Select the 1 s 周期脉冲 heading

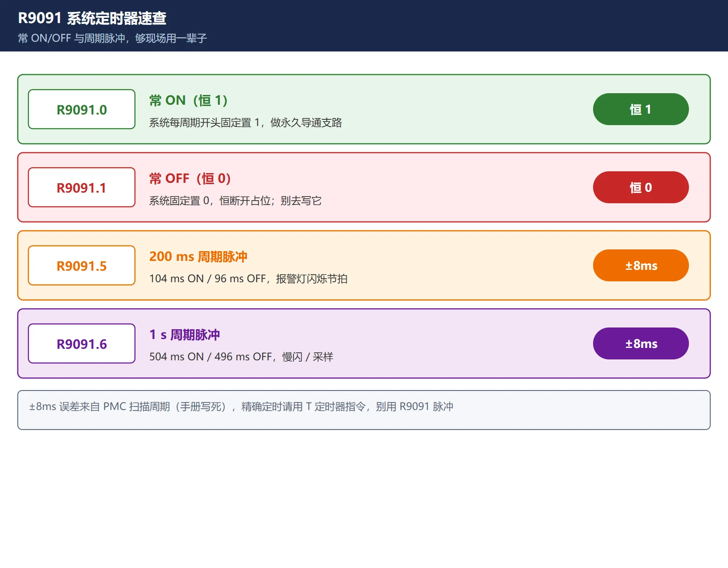(184, 335)
